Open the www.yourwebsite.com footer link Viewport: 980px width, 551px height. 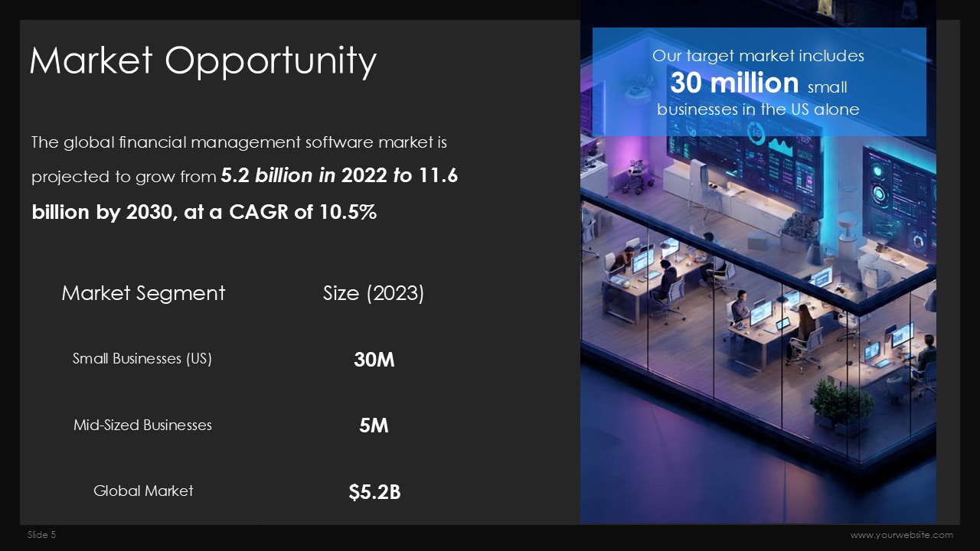[901, 535]
